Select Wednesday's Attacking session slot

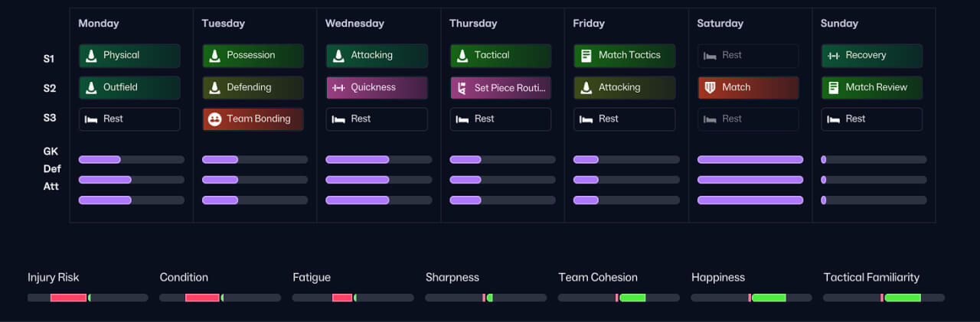(377, 56)
